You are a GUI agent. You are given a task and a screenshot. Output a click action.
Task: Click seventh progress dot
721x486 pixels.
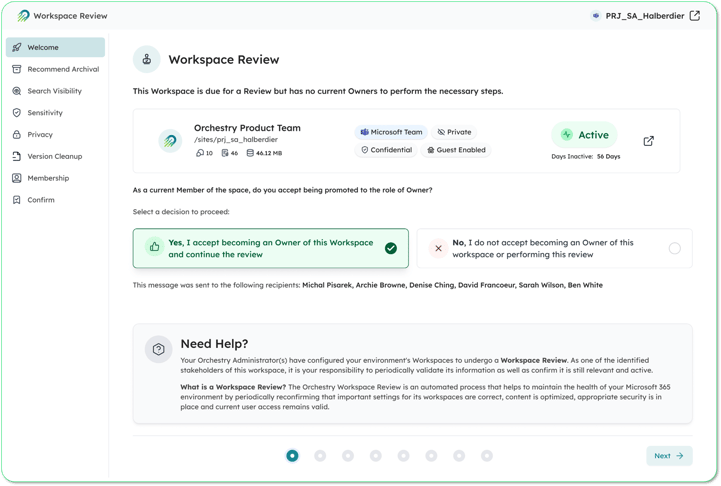click(x=459, y=456)
